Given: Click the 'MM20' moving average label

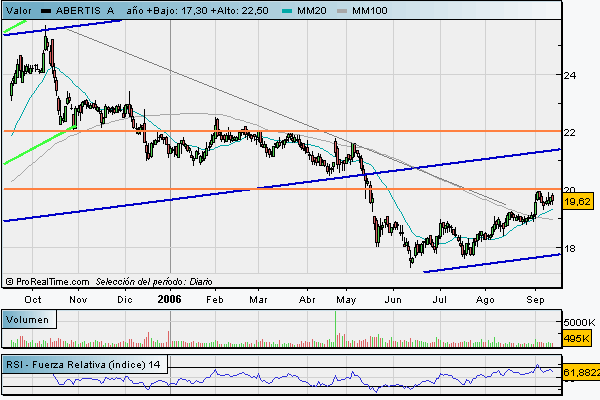Looking at the screenshot, I should (311, 11).
